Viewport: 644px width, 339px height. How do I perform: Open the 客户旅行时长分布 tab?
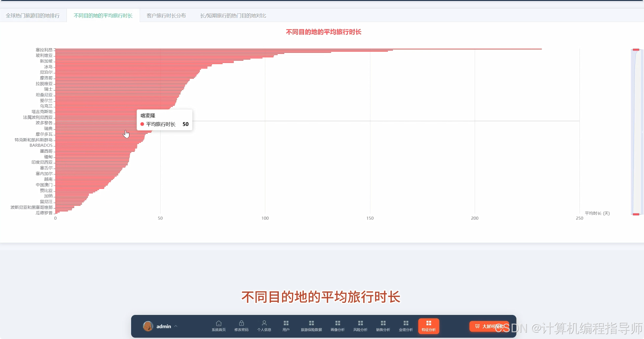click(x=166, y=16)
